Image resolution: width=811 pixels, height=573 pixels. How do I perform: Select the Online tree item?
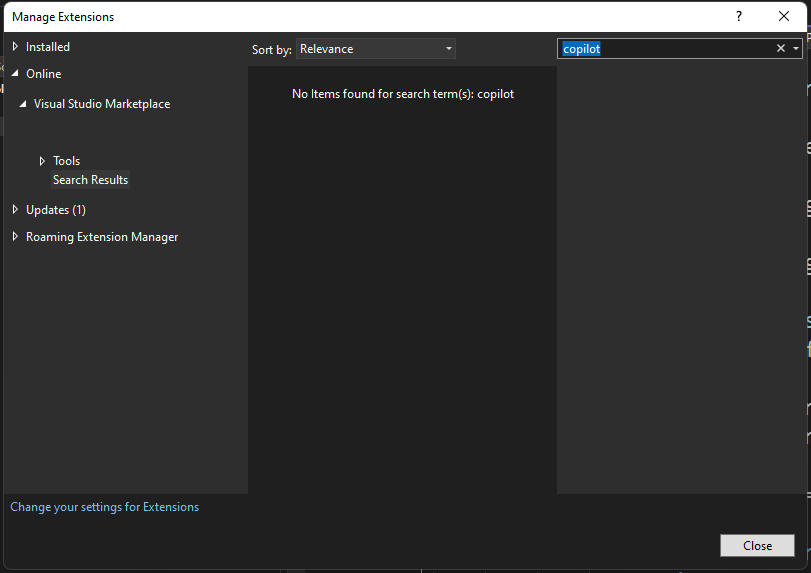pyautogui.click(x=43, y=74)
